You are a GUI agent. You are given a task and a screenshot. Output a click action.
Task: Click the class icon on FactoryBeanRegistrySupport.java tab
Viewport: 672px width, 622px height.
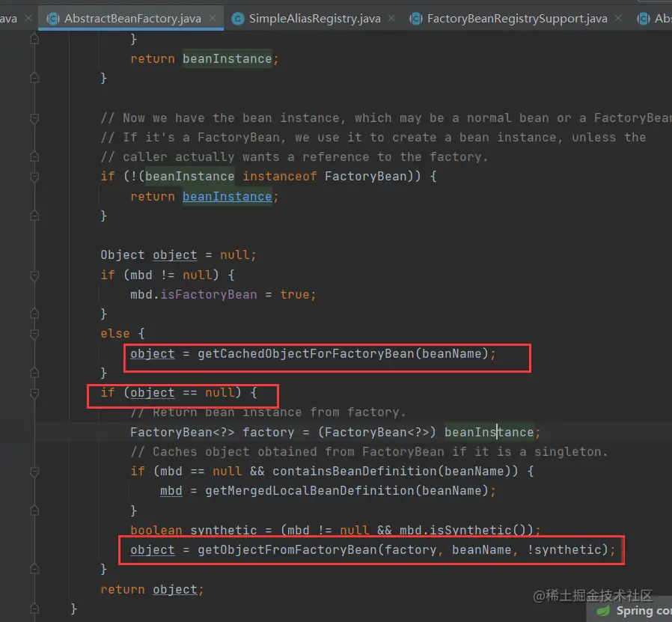pyautogui.click(x=416, y=19)
